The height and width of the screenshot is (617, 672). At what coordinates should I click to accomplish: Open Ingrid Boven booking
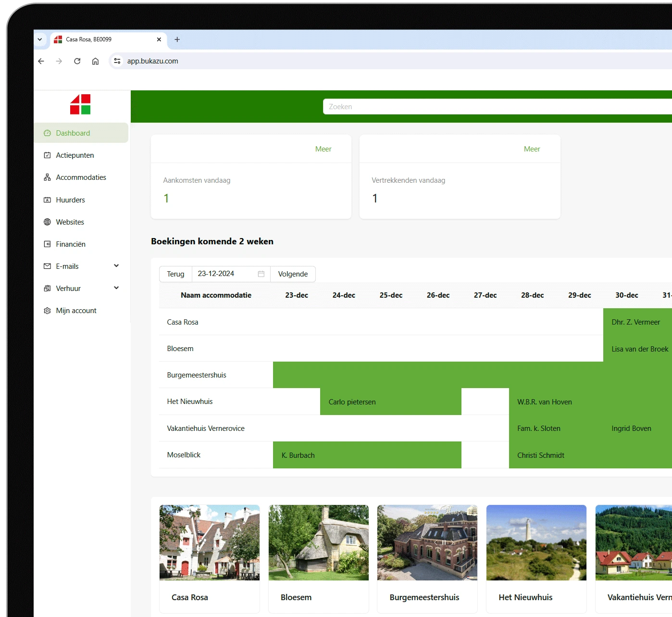pyautogui.click(x=638, y=428)
